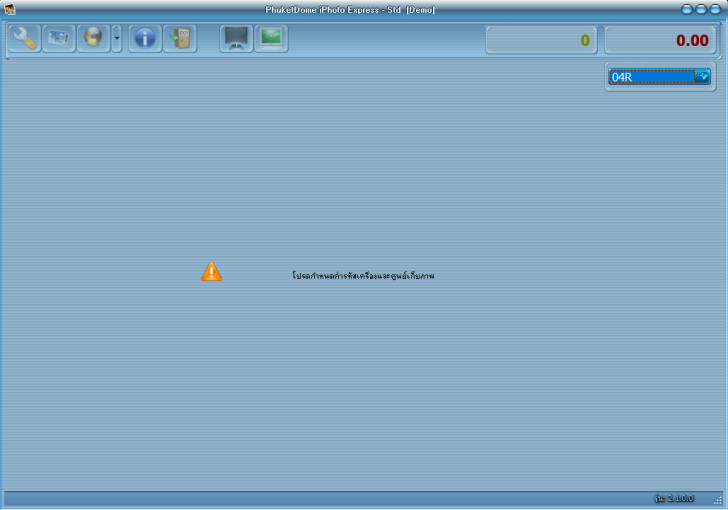Click the resize grip in status bar
The width and height of the screenshot is (728, 510).
point(718,500)
